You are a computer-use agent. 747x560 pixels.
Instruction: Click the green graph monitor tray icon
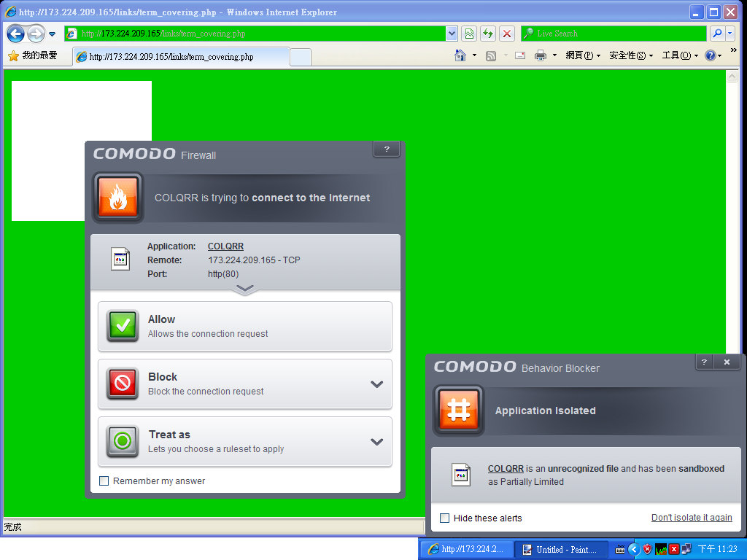pos(661,550)
